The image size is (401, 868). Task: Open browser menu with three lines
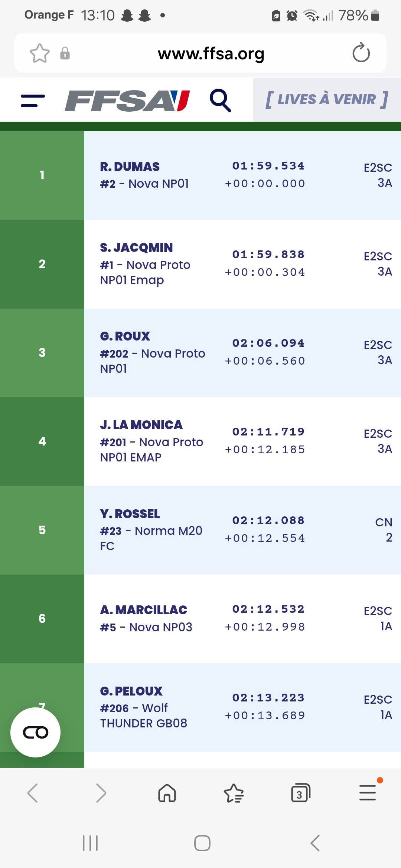pos(368,793)
